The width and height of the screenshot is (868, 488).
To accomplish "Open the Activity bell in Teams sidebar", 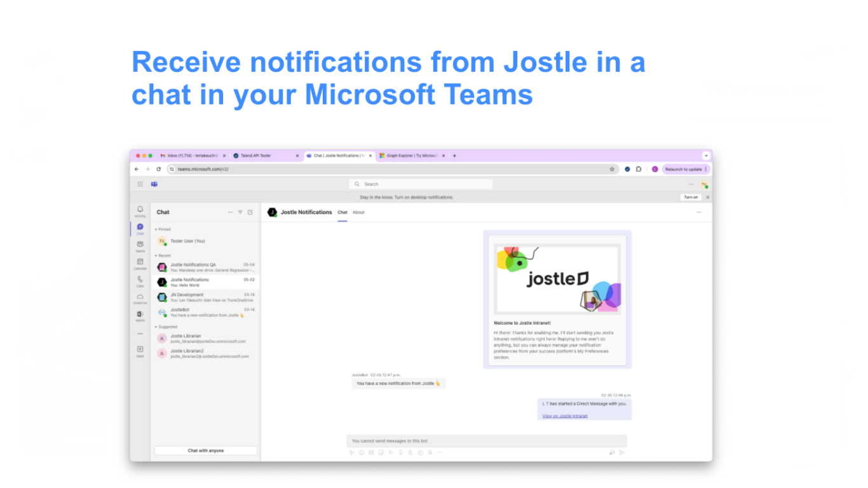I will pyautogui.click(x=140, y=212).
